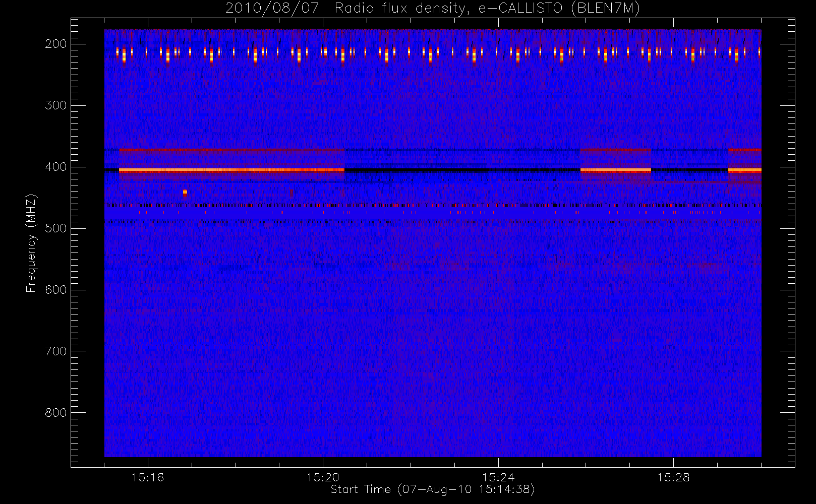Click the 15:16 time tick label
Viewport: 816px width, 504px height.
[x=148, y=477]
